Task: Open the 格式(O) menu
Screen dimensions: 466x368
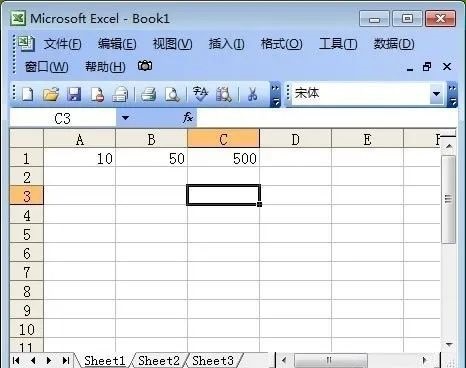Action: (282, 44)
